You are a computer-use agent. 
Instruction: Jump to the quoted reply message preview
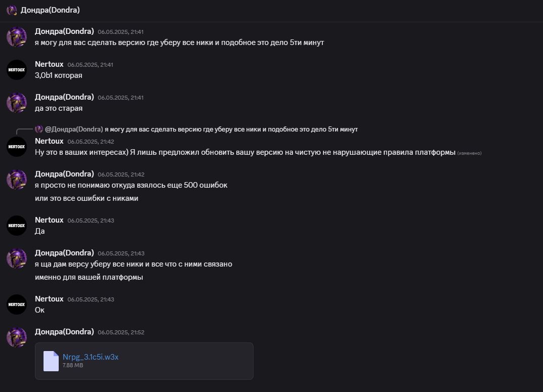231,129
